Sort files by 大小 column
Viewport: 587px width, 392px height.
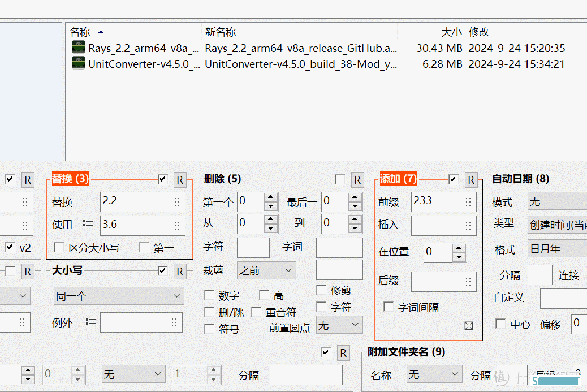(451, 32)
